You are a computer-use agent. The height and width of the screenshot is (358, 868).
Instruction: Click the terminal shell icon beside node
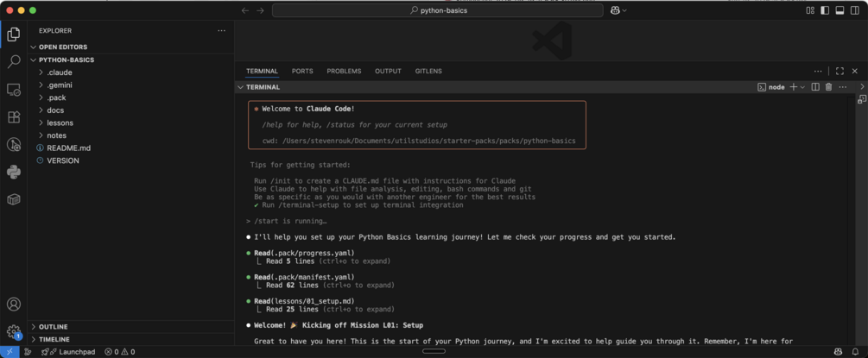(x=762, y=87)
